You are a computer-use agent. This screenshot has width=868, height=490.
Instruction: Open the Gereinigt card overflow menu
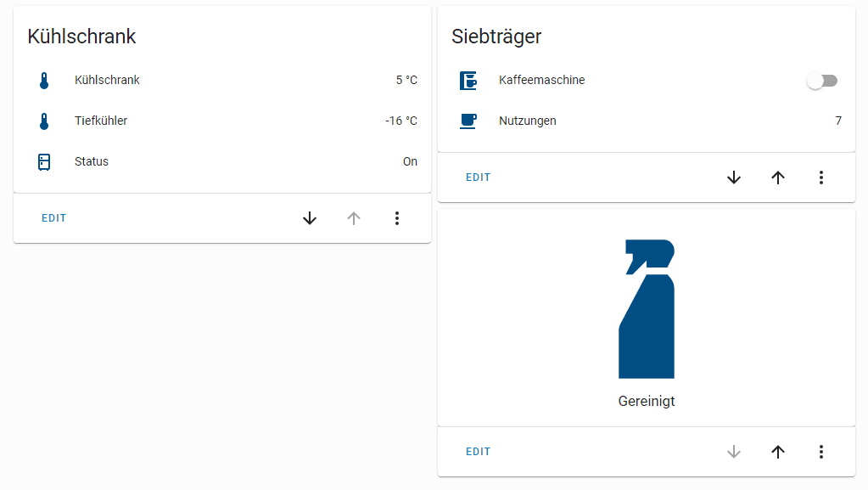[x=821, y=452]
